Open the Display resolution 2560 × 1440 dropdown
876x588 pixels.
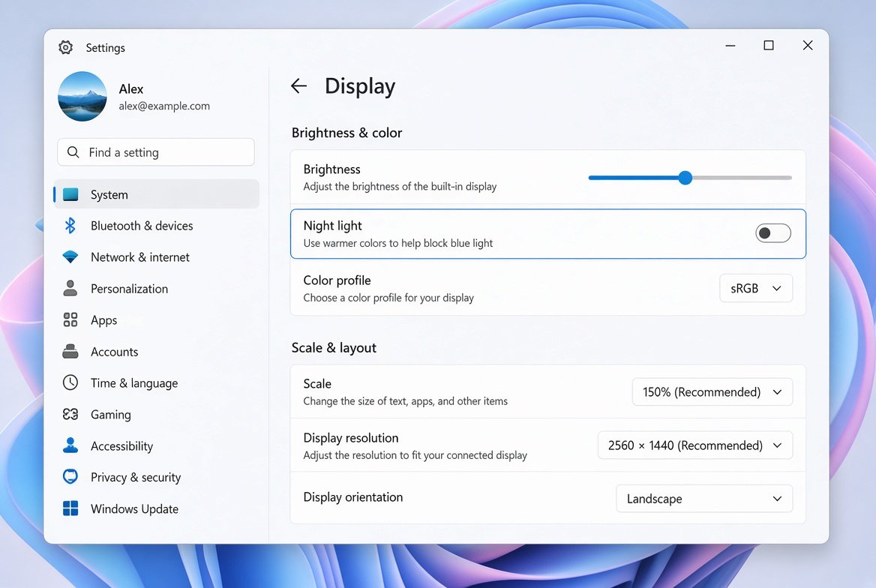[x=695, y=445]
